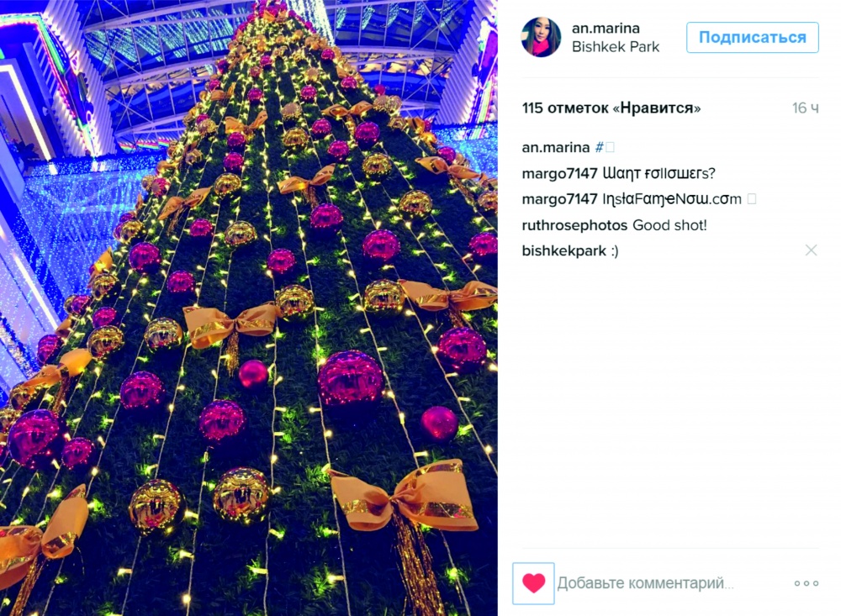Open the three-dot more options menu
Image resolution: width=841 pixels, height=616 pixels.
(807, 583)
